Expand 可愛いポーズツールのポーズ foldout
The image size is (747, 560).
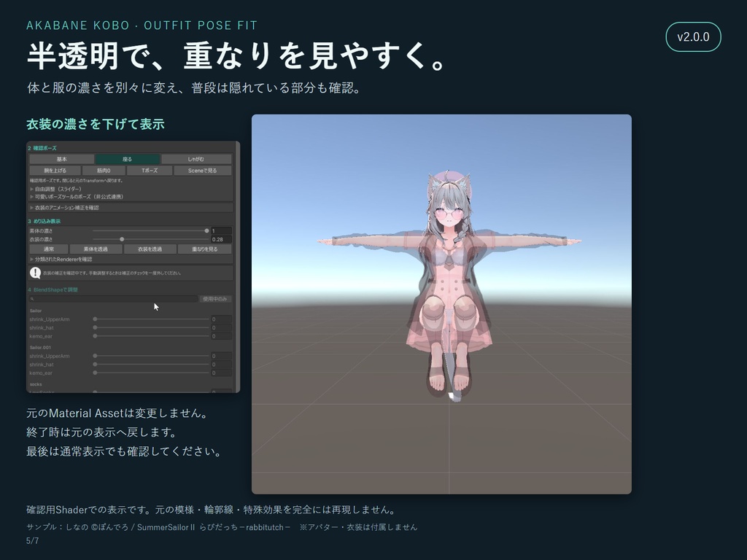pos(76,197)
